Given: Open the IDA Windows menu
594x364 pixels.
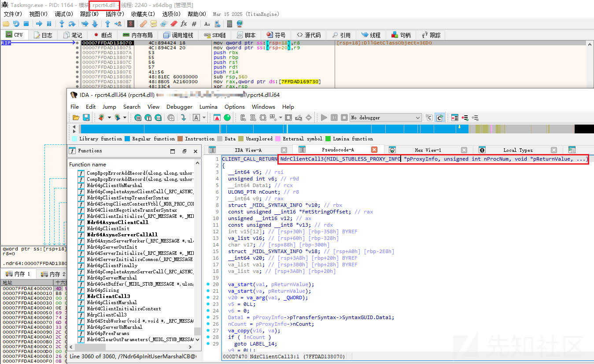Looking at the screenshot, I should (263, 107).
